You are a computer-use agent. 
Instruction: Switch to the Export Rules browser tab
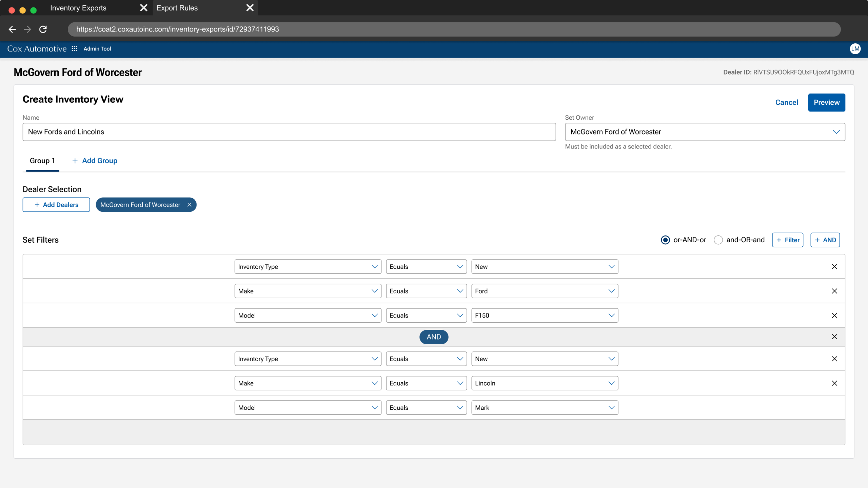(x=177, y=8)
